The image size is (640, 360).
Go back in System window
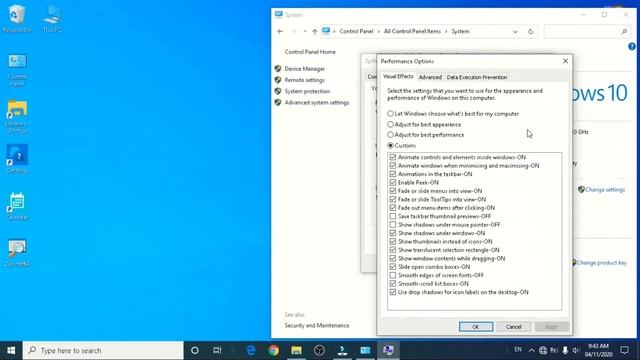click(x=280, y=31)
